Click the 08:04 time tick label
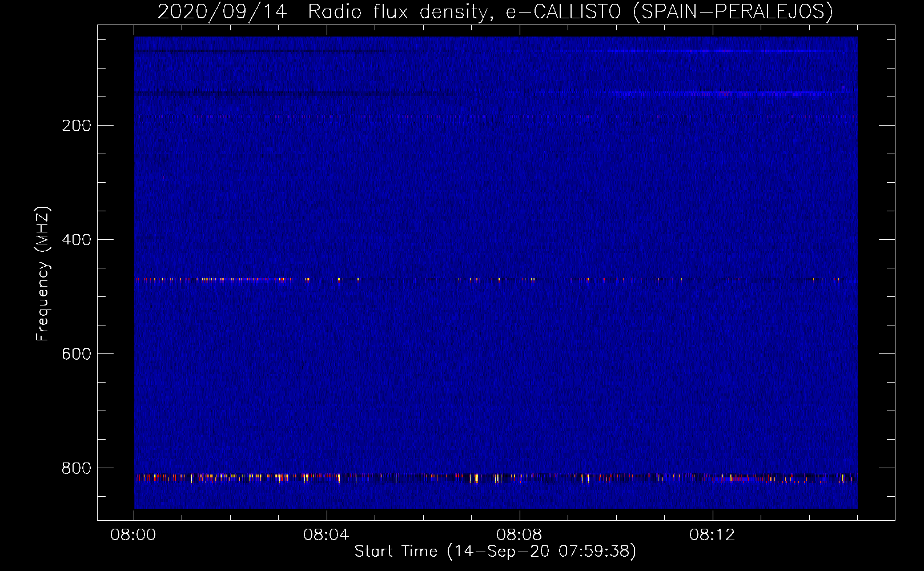This screenshot has width=924, height=571. pos(326,535)
